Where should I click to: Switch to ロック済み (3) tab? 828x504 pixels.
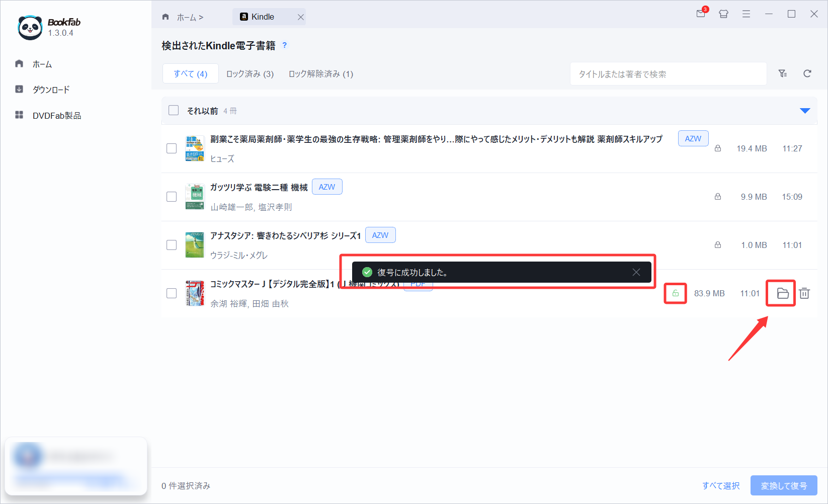click(250, 74)
